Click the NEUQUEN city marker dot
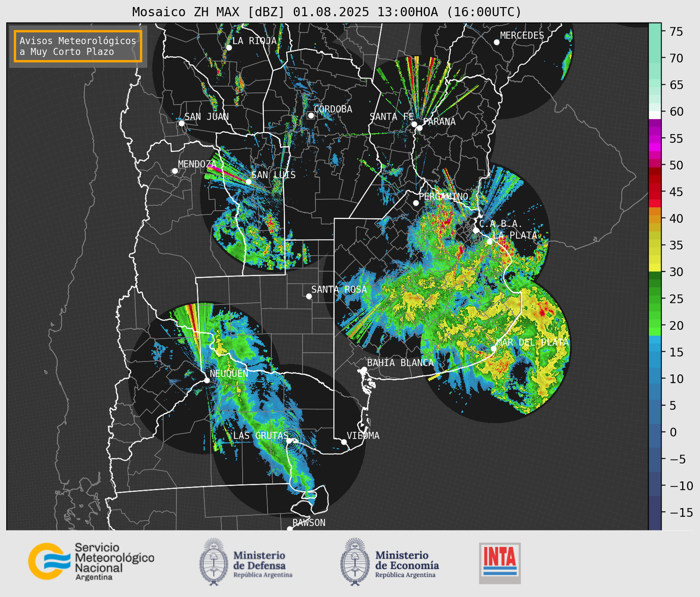 (207, 380)
